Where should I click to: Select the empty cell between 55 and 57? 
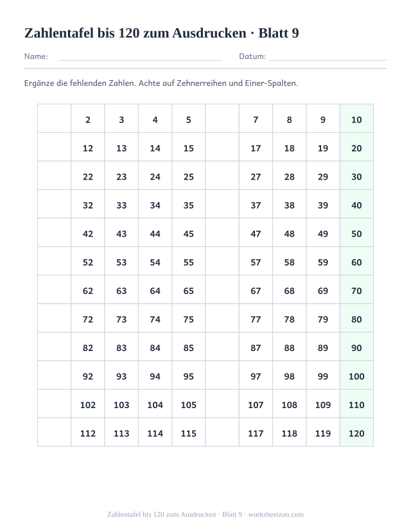pos(222,261)
